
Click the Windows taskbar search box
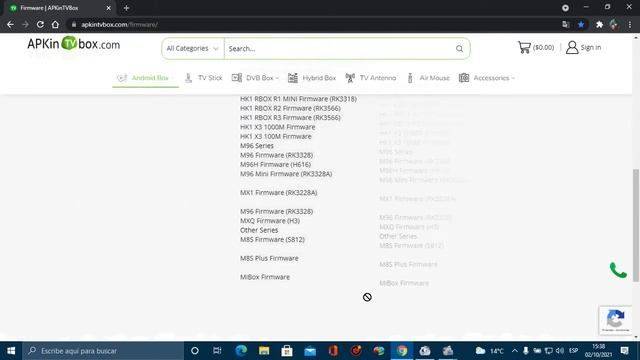click(103, 351)
